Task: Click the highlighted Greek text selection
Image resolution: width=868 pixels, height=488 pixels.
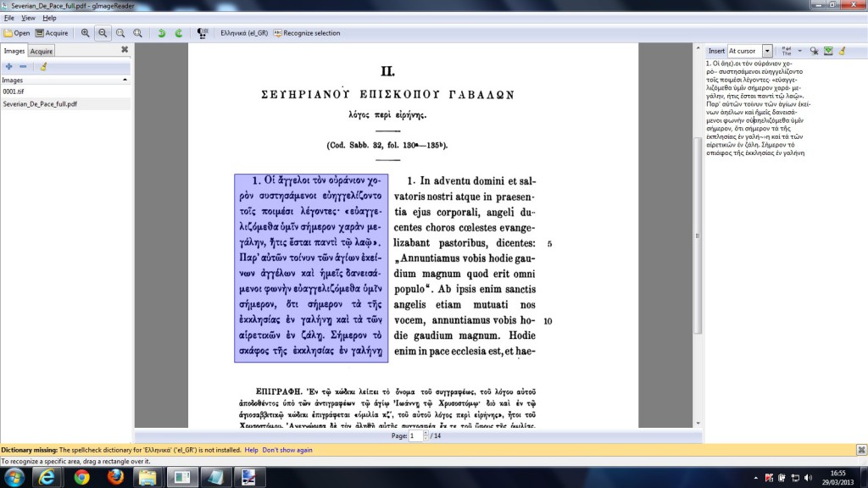Action: tap(311, 269)
